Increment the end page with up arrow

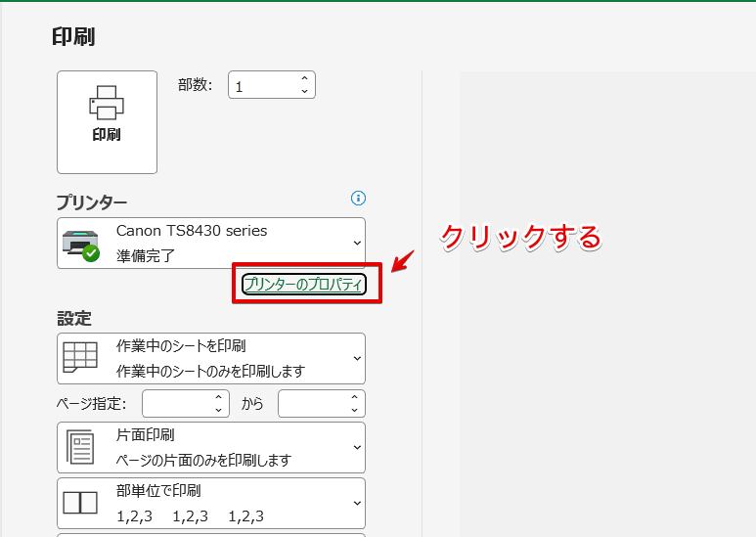coord(354,397)
